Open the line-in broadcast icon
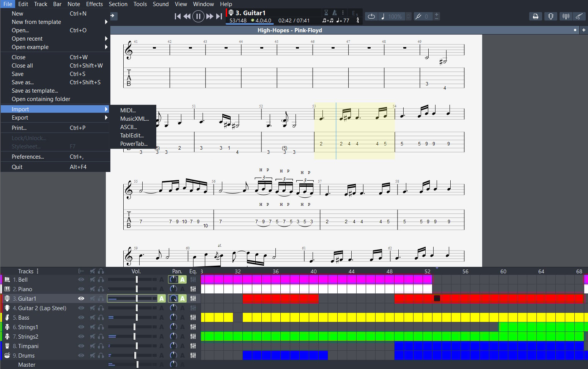This screenshot has height=369, width=588. tap(566, 16)
